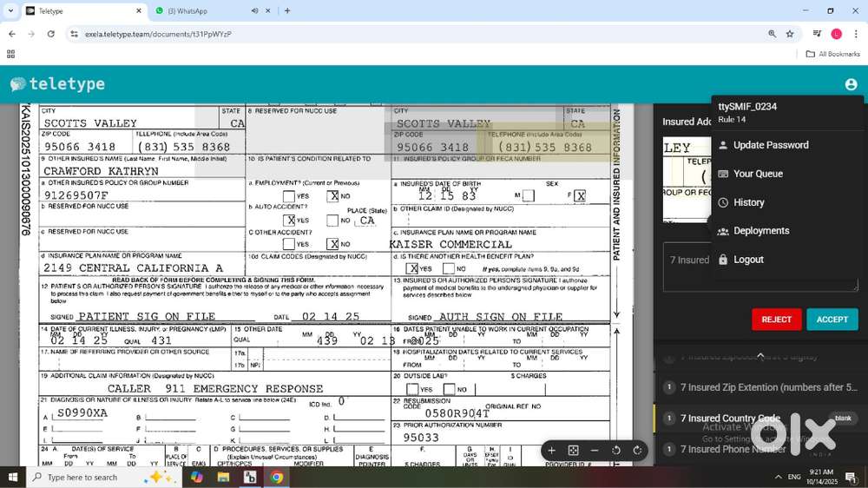
Task: Open the user account icon in teletype header
Action: click(x=851, y=84)
